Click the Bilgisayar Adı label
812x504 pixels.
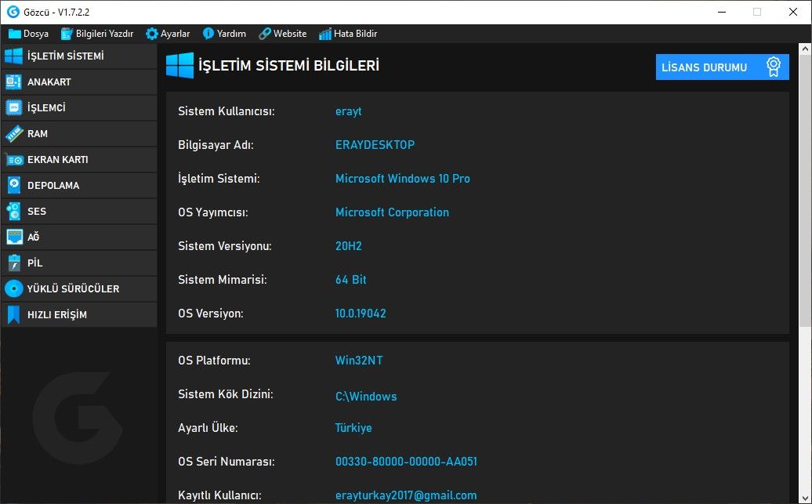pyautogui.click(x=216, y=145)
